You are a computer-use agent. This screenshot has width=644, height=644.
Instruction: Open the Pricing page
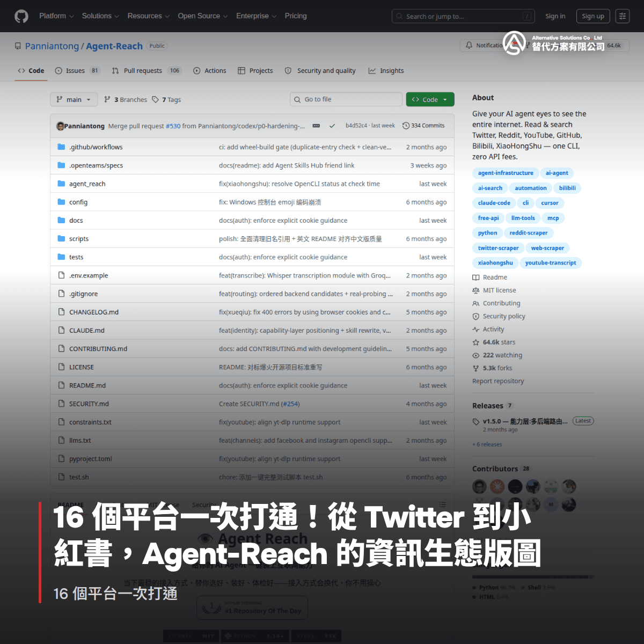[x=296, y=16]
